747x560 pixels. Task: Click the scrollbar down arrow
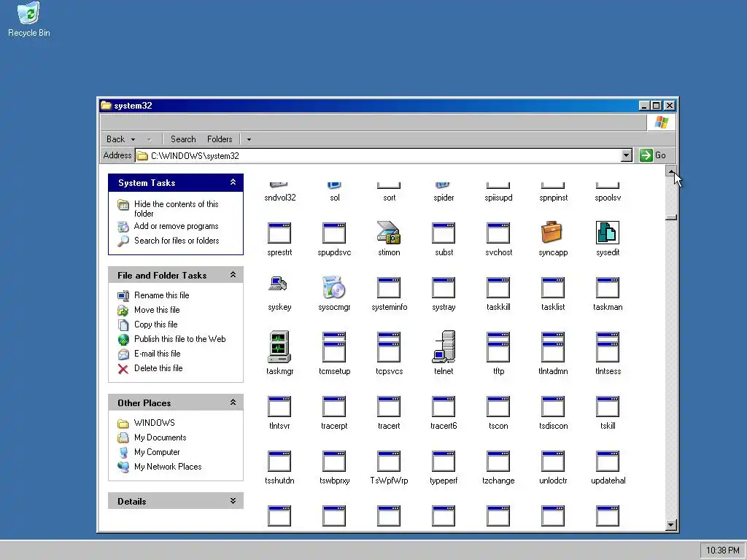671,525
